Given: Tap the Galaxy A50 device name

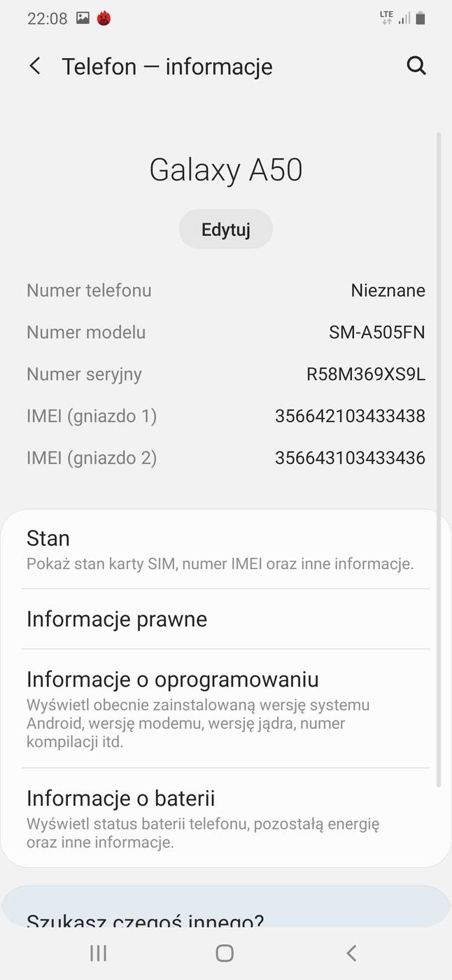Looking at the screenshot, I should click(x=225, y=169).
